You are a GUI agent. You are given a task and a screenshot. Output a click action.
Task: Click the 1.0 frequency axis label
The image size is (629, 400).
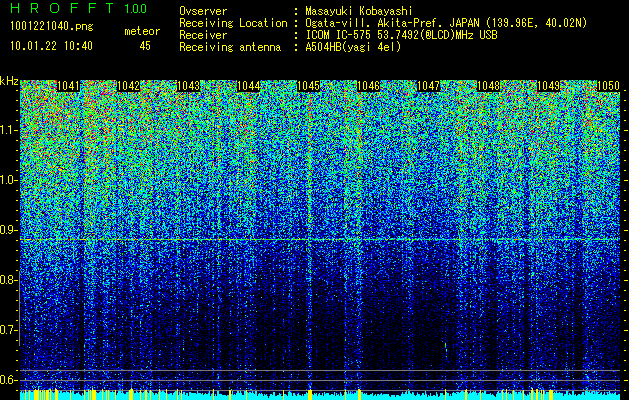click(8, 180)
